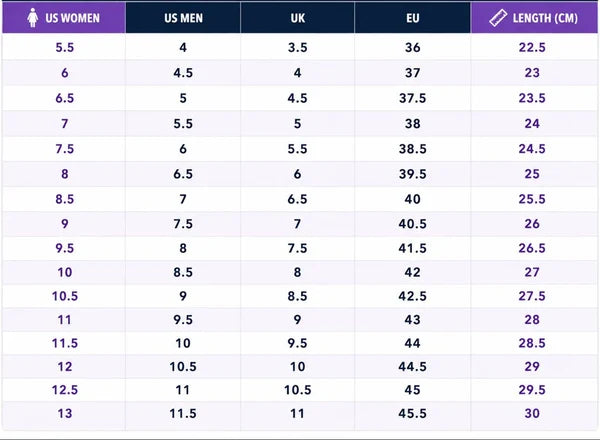Select the EU 39.5 cell
Viewport: 600px width, 440px height.
tap(412, 174)
